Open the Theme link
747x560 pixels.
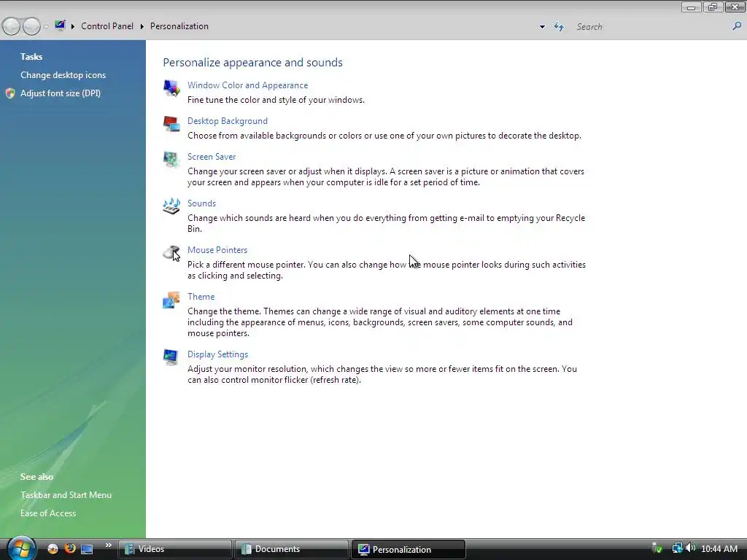click(201, 297)
